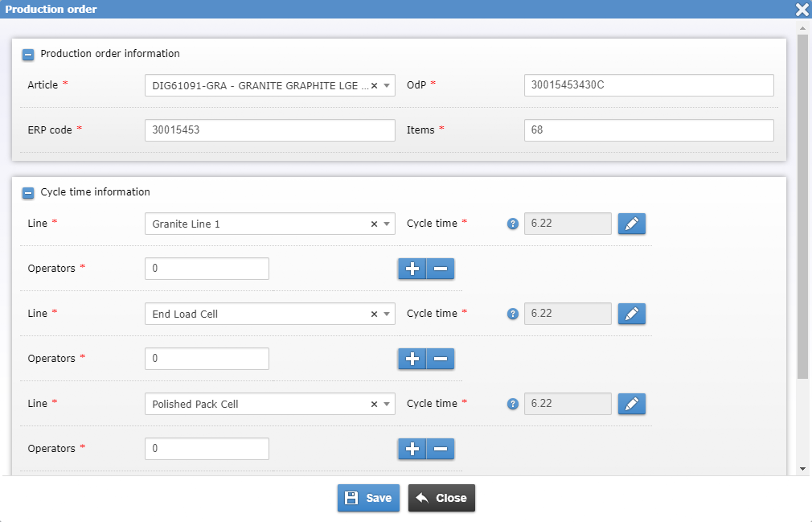The height and width of the screenshot is (522, 812).
Task: Save the production order
Action: coord(368,497)
